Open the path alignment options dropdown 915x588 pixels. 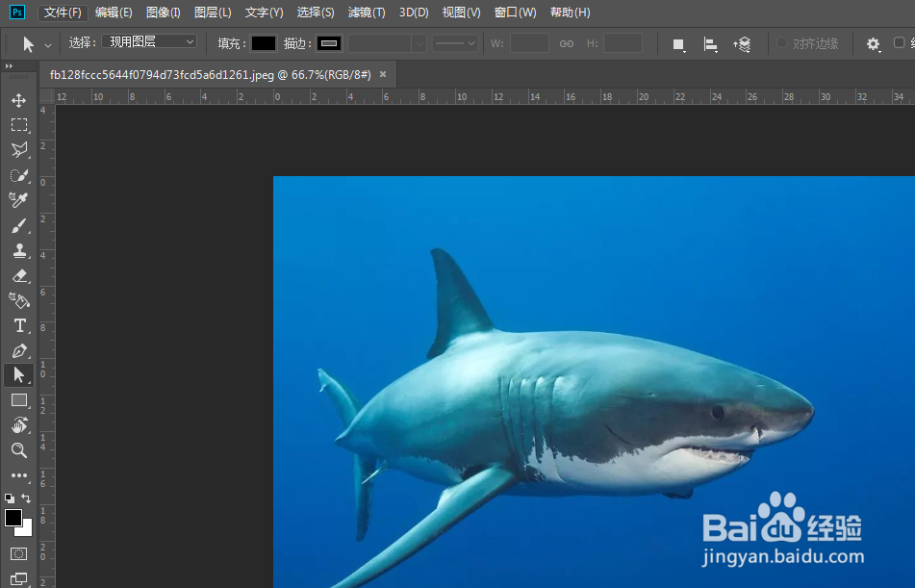coord(710,44)
